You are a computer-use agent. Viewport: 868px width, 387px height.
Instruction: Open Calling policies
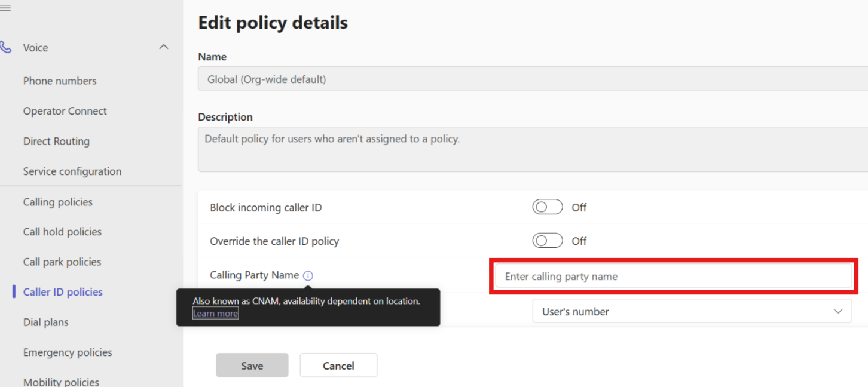pos(58,202)
